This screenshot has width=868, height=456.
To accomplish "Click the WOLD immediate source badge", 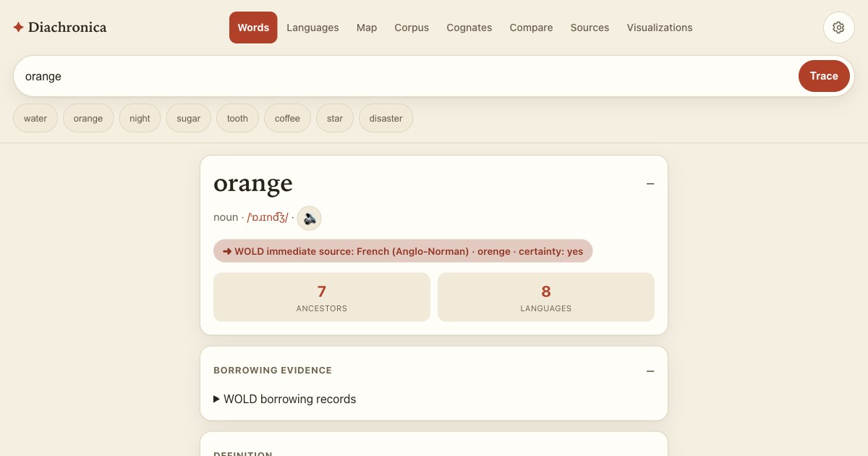I will pos(403,251).
